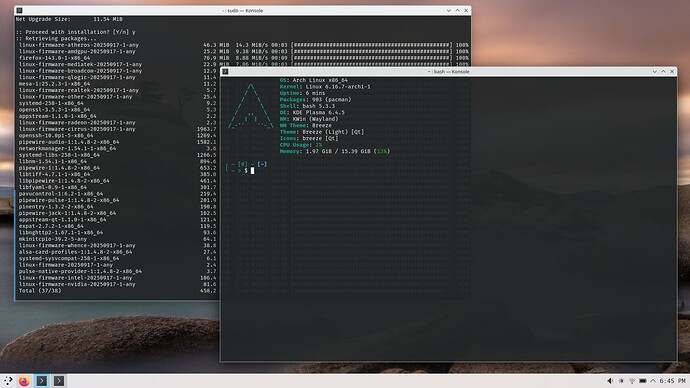Screen dimensions: 690x388
Task: Click the firefox-143.0-1-x86_64 package name
Action: tap(54, 58)
